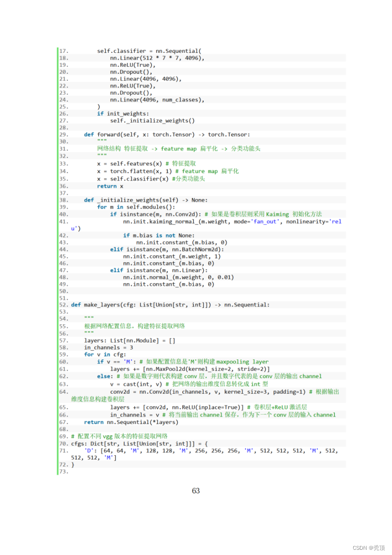
Task: Click the 'cfgs: Dict[str, List[Union[str, int]]]' line
Action: (x=139, y=443)
